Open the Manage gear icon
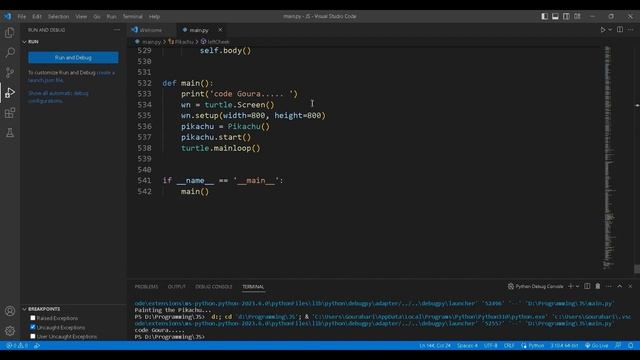 pos(10,331)
